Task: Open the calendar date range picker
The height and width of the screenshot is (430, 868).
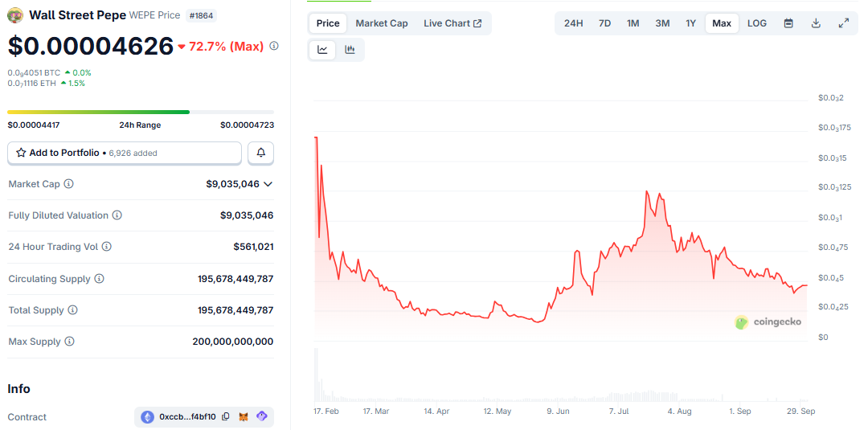Action: (x=788, y=23)
